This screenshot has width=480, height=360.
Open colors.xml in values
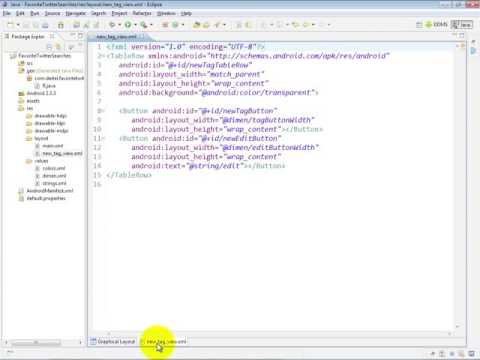(x=50, y=168)
